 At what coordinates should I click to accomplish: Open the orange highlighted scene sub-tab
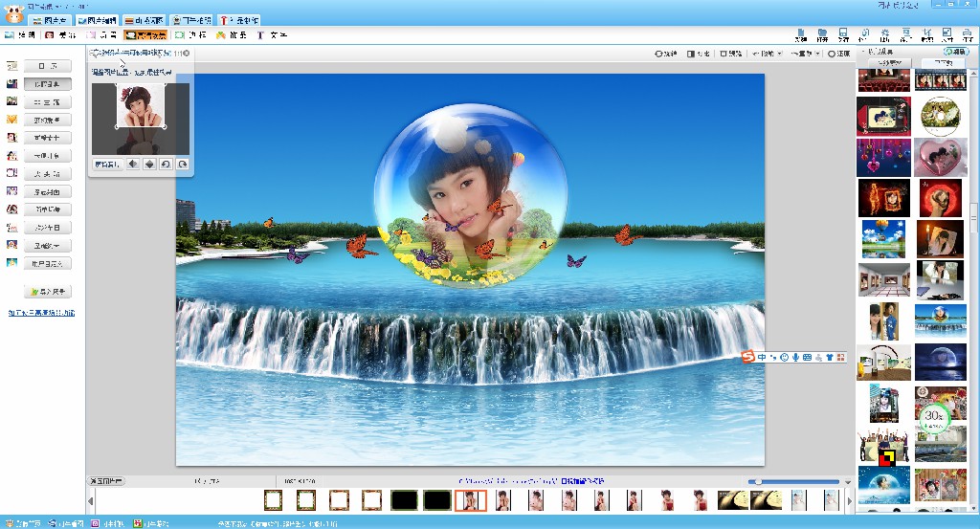pyautogui.click(x=145, y=35)
